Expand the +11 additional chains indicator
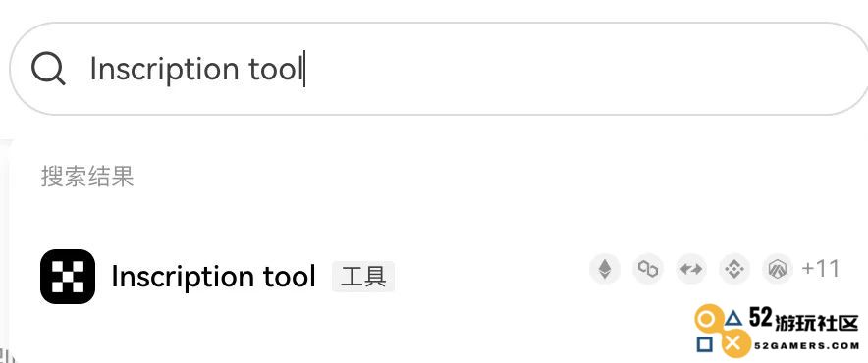Viewport: 868px width, 363px height. tap(821, 269)
